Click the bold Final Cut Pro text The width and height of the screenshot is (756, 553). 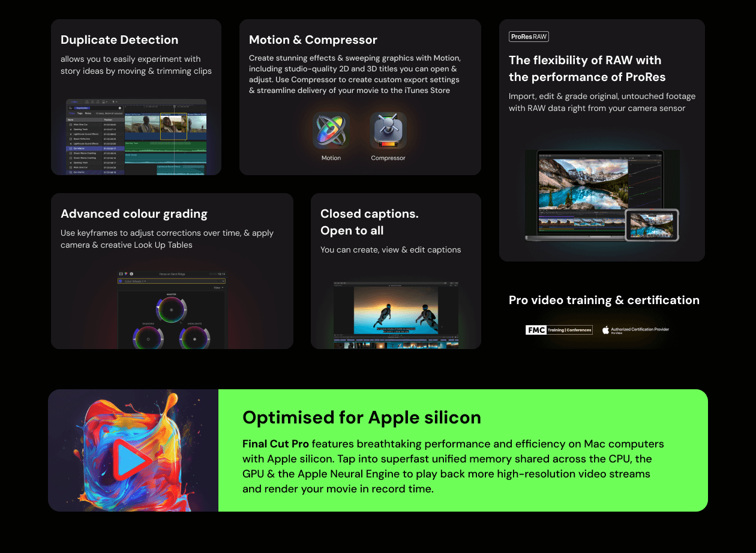click(275, 444)
